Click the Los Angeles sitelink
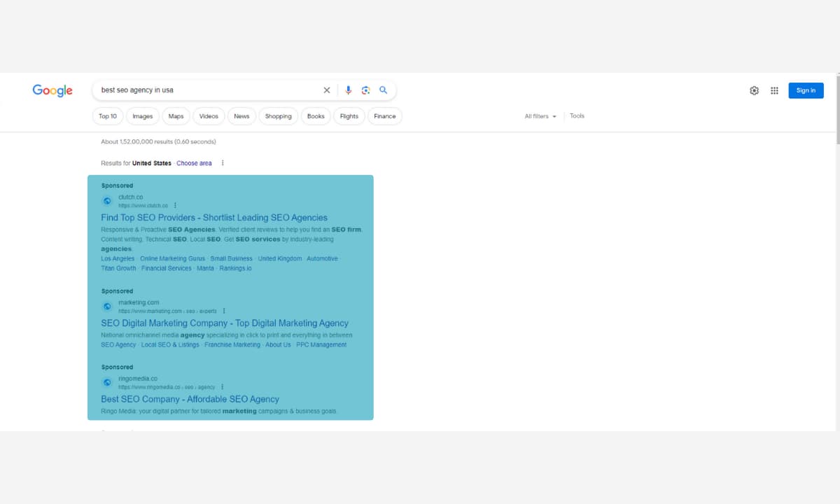840x504 pixels. pyautogui.click(x=118, y=258)
